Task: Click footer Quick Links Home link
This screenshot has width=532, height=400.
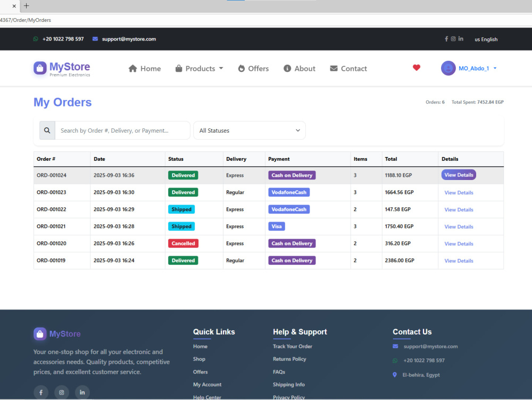Action: click(x=200, y=346)
